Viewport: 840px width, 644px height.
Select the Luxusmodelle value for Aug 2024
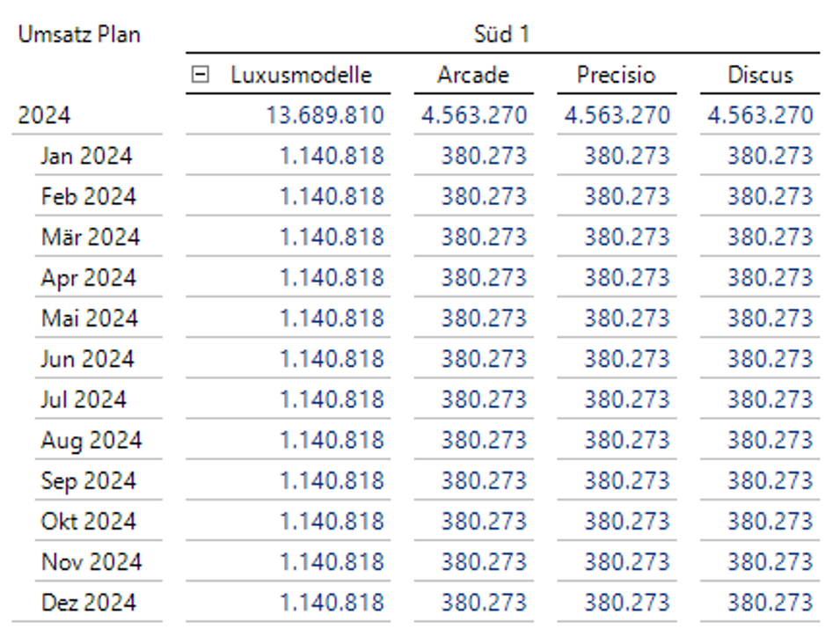(x=332, y=440)
